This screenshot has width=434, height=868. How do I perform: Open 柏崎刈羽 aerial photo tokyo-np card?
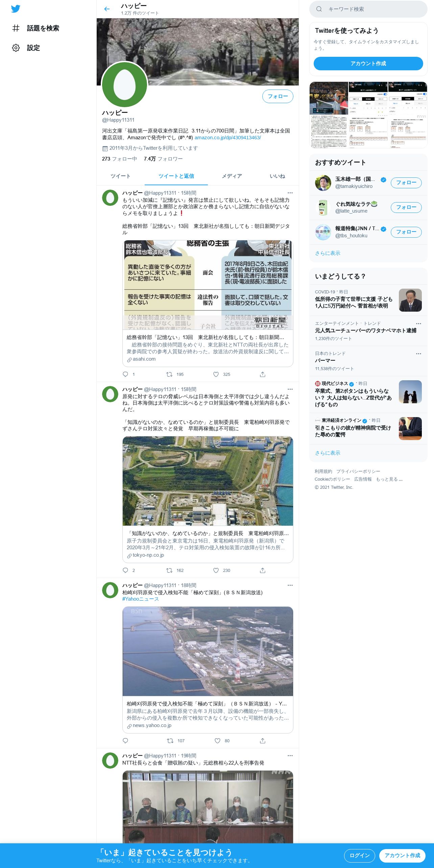pyautogui.click(x=208, y=481)
